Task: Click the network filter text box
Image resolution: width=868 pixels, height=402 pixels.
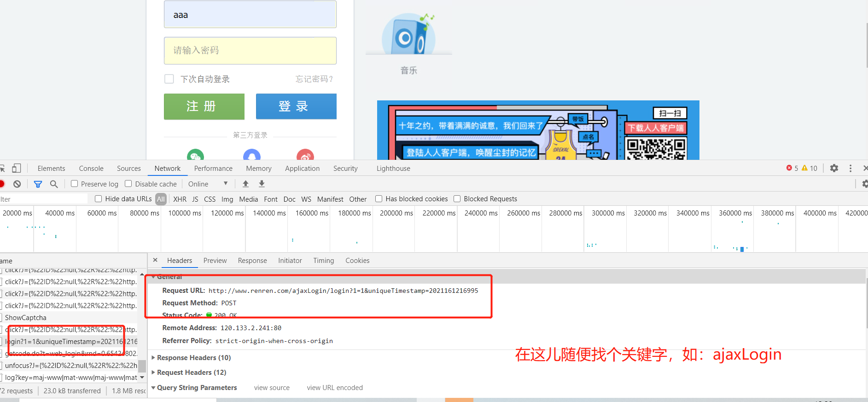Action: pyautogui.click(x=44, y=199)
